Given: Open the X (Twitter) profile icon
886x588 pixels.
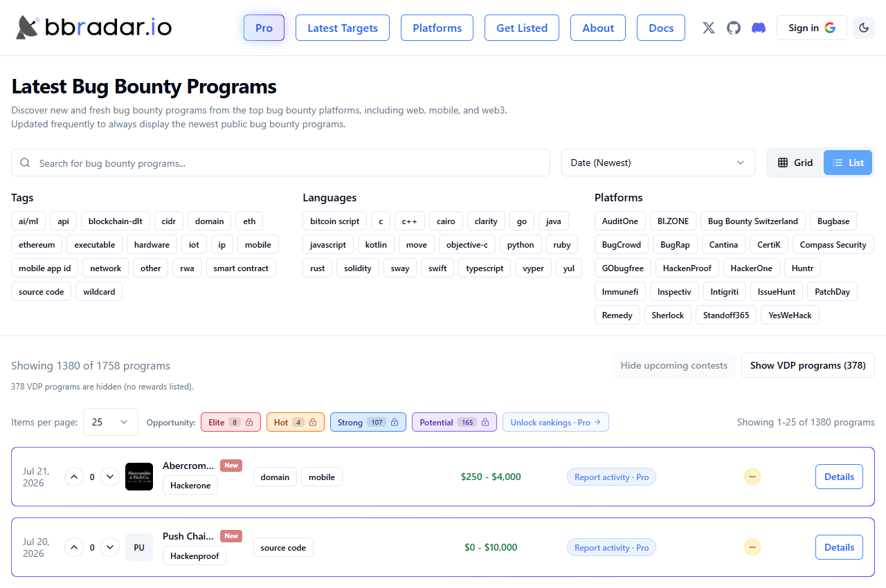Looking at the screenshot, I should click(709, 28).
